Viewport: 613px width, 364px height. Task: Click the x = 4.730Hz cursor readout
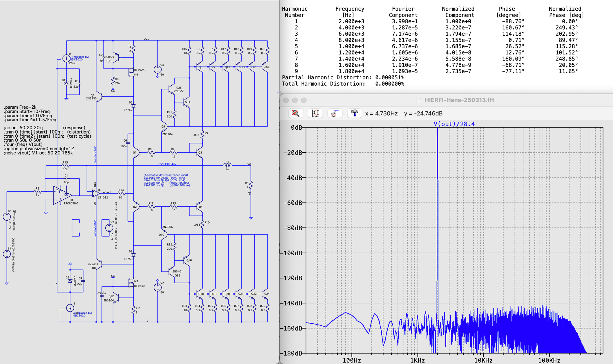coord(381,113)
